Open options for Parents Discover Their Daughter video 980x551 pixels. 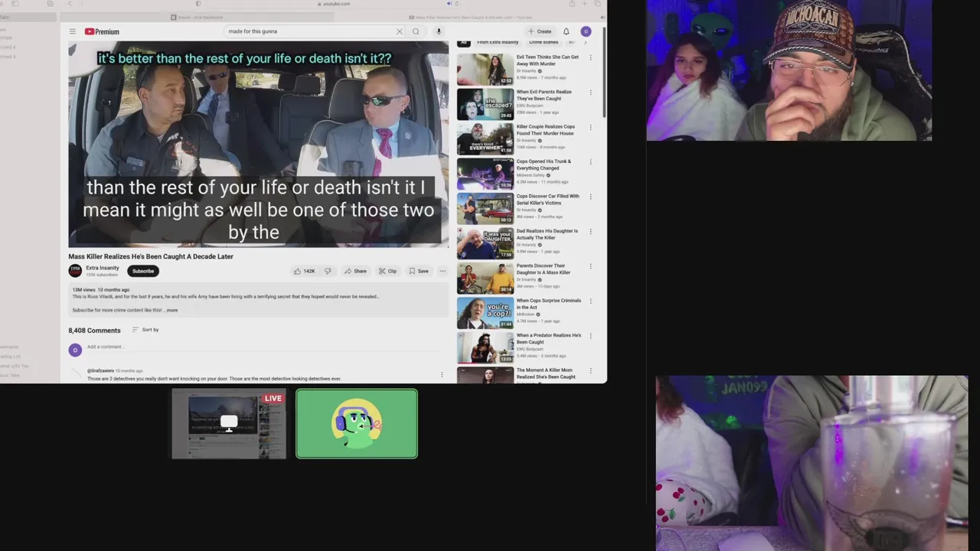pos(590,266)
